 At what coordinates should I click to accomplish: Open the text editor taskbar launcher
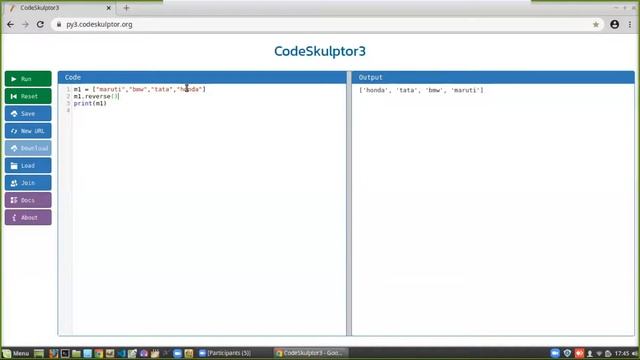[132, 353]
